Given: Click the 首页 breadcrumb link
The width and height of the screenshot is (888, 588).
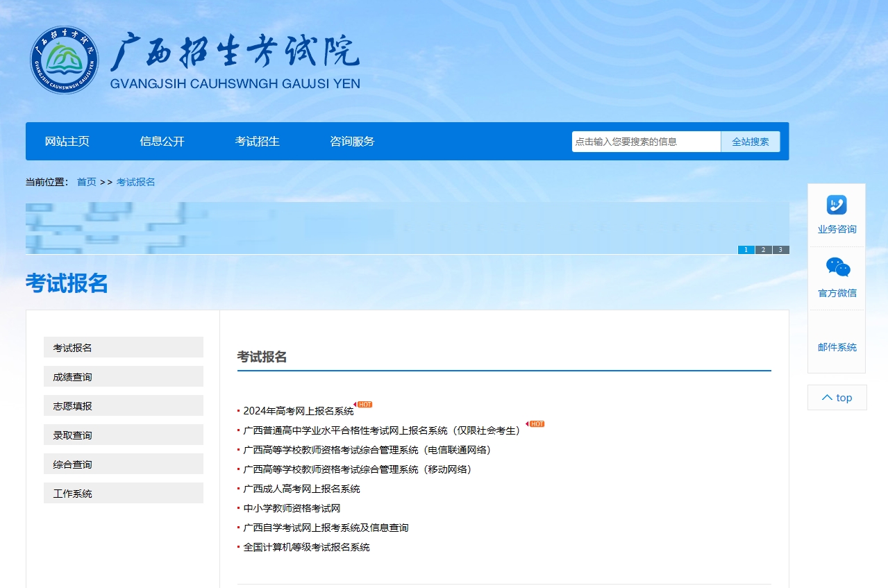Looking at the screenshot, I should click(87, 182).
